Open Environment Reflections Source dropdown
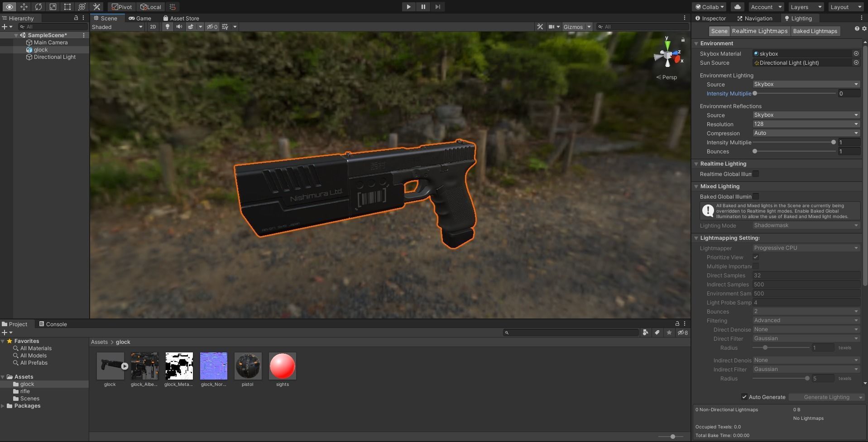Screen dimensions: 868x442 (806, 115)
